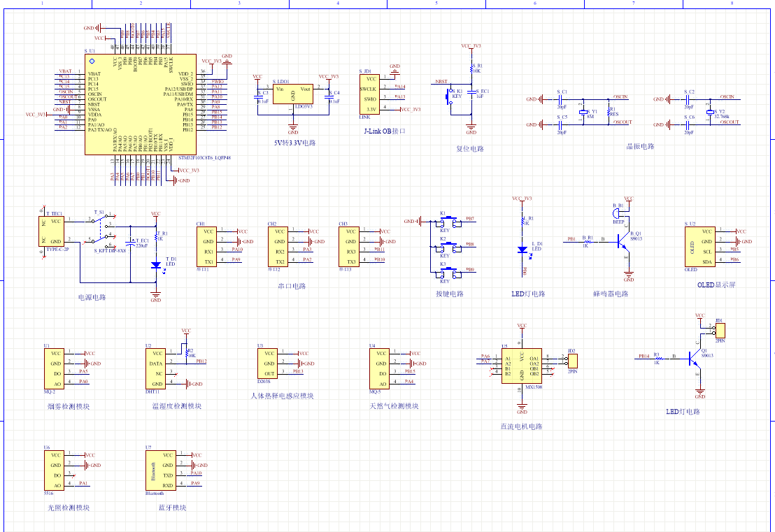The image size is (775, 532).
Task: Click the Bluetooth module component U7
Action: tap(159, 470)
